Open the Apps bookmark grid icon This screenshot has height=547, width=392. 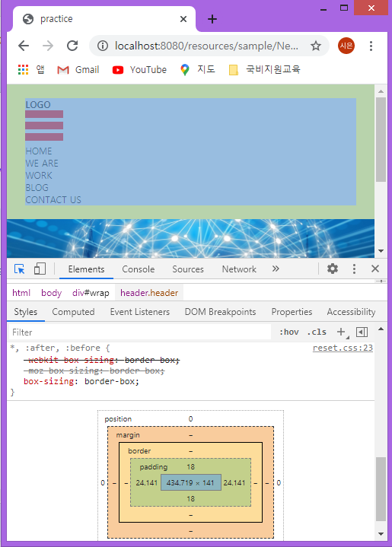point(23,70)
